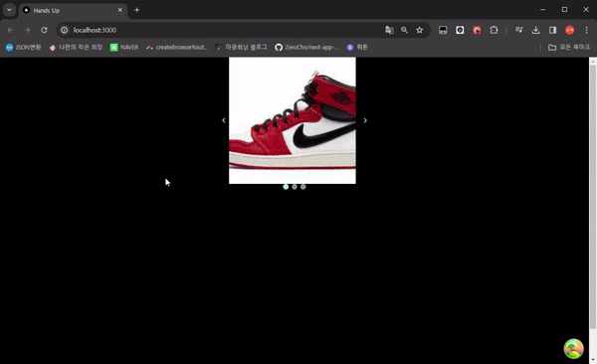Open the translate page icon
The height and width of the screenshot is (364, 597).
pyautogui.click(x=389, y=30)
